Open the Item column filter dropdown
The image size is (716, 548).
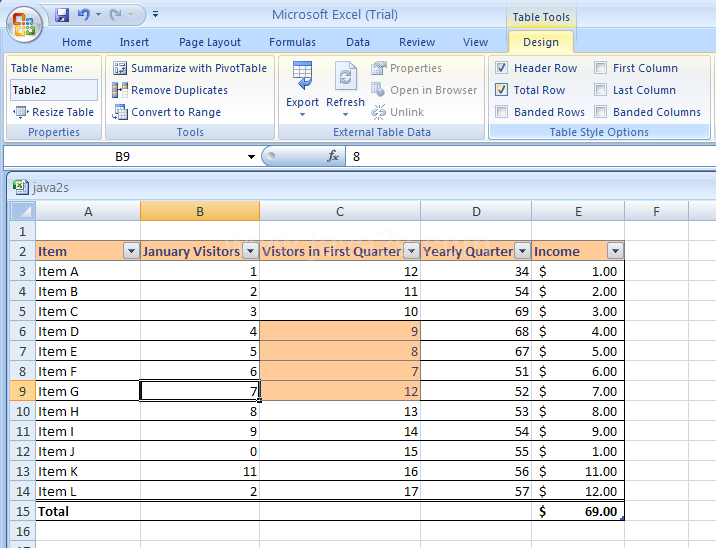[131, 251]
